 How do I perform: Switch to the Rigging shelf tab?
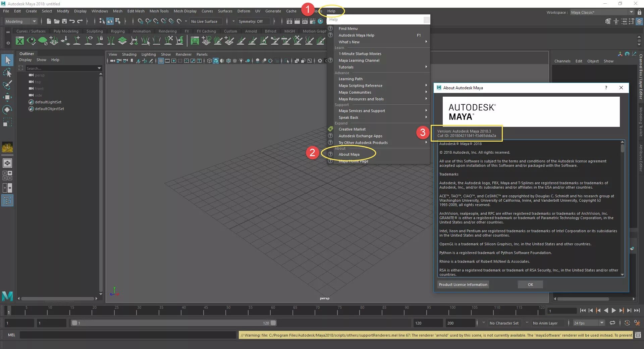click(x=118, y=31)
